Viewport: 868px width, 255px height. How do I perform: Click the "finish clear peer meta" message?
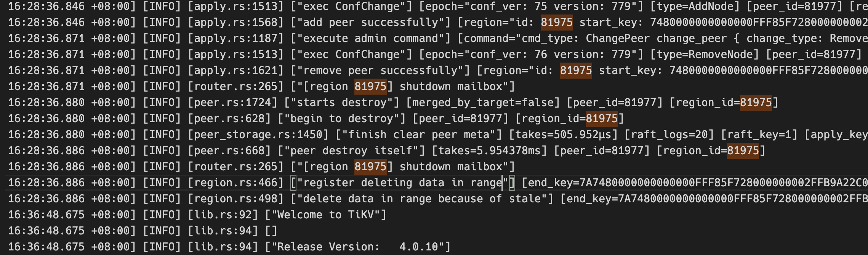(419, 135)
